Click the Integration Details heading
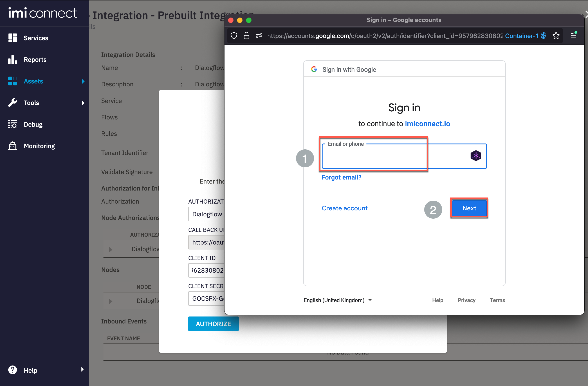The image size is (588, 386). point(128,55)
